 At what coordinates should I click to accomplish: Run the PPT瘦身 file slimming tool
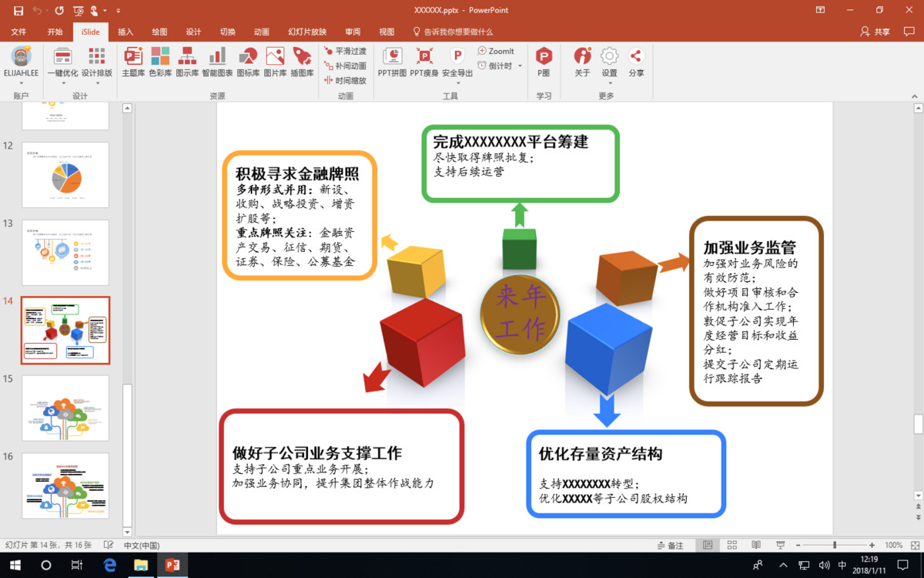point(424,62)
